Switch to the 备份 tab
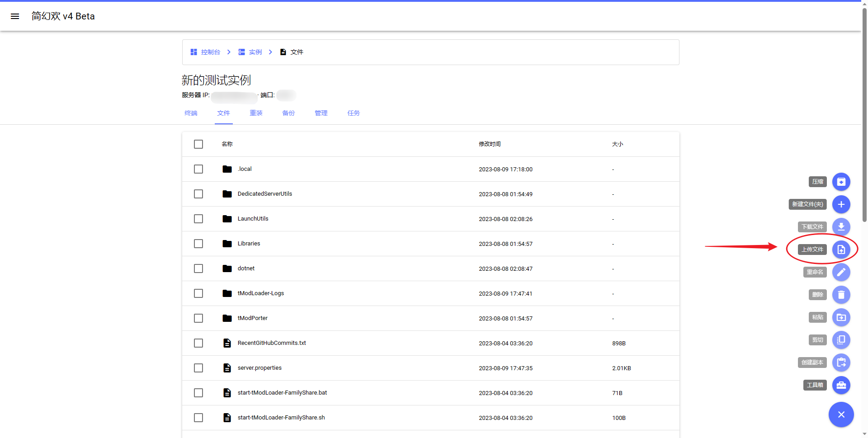This screenshot has height=438, width=868. tap(288, 113)
